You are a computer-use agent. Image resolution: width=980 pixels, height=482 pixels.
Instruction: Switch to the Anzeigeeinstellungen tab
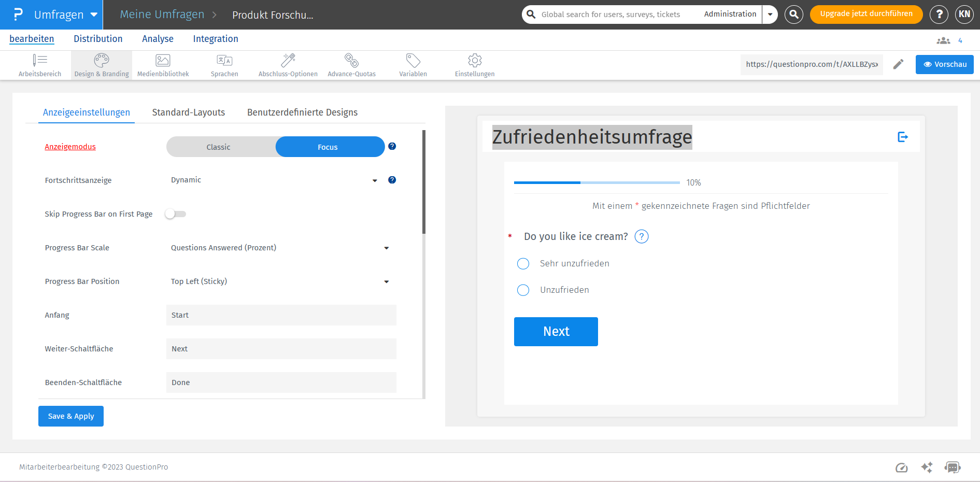(x=87, y=112)
